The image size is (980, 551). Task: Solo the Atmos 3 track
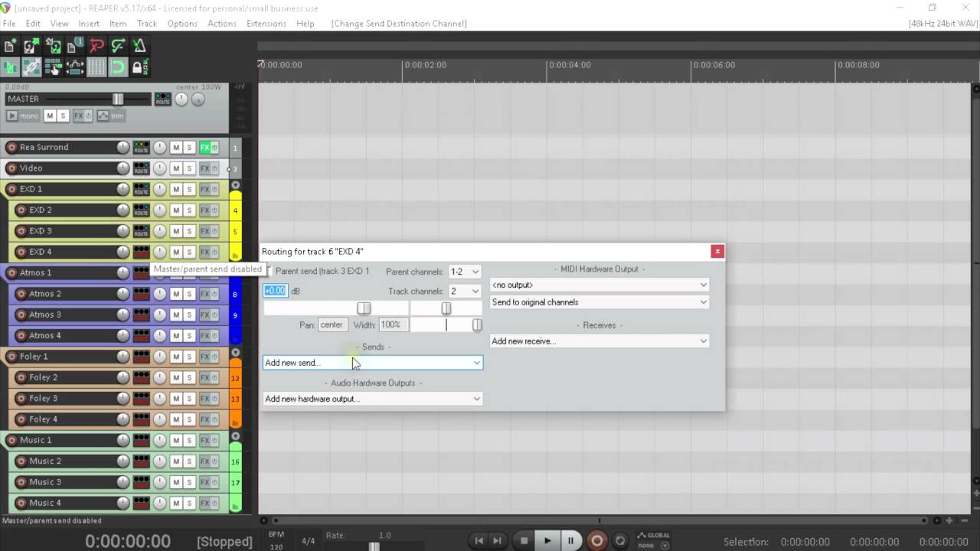189,315
